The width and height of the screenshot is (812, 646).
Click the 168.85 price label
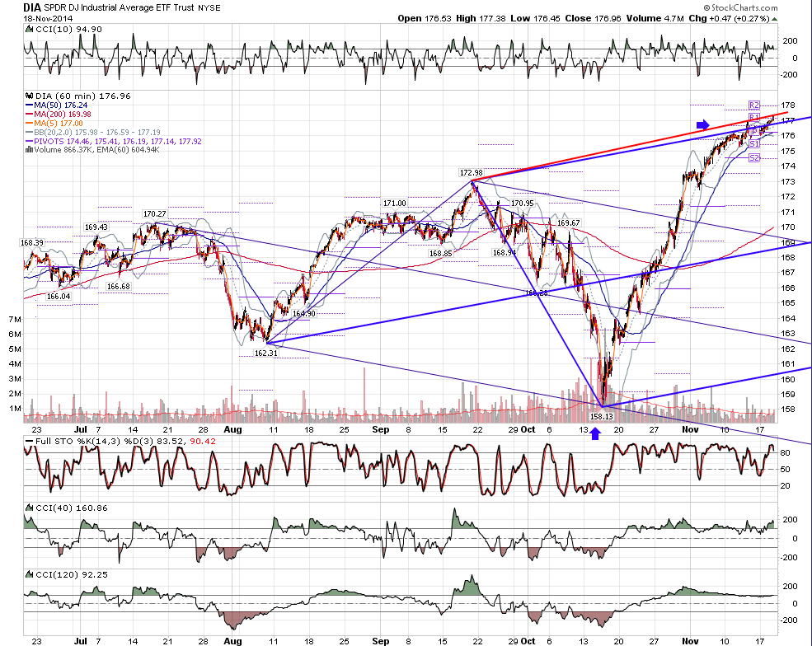[441, 254]
